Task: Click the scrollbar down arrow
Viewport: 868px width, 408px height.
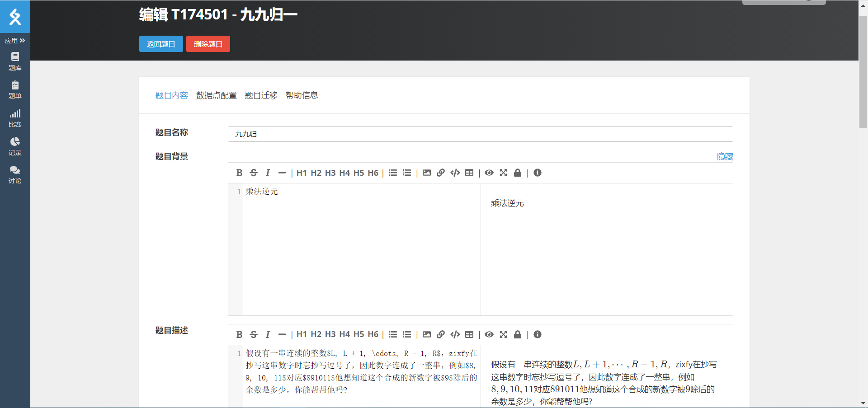Action: coord(863,403)
